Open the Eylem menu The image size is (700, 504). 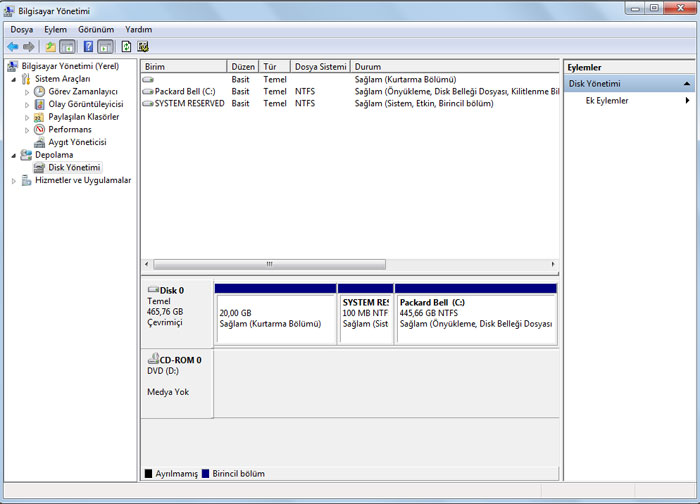(x=55, y=30)
